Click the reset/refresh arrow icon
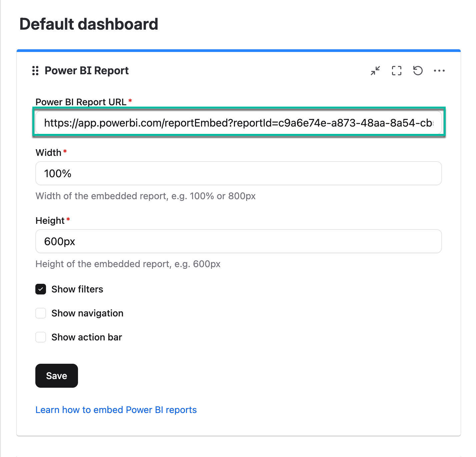 [418, 71]
